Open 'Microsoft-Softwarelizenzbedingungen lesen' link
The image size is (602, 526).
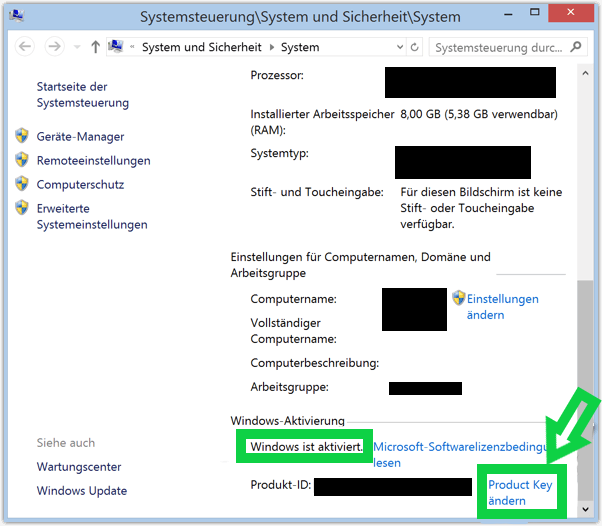(x=460, y=455)
